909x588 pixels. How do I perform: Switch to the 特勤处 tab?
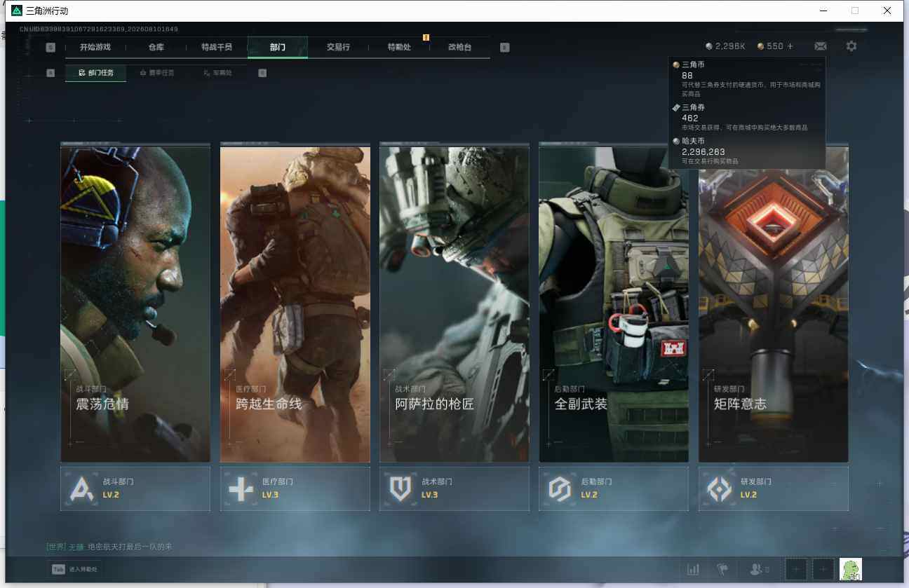click(x=399, y=48)
